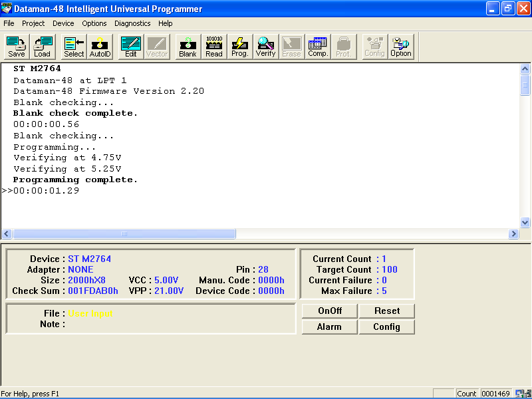Screen dimensions: 532x399
Task: Click the Max Failure value '5'
Action: point(384,291)
